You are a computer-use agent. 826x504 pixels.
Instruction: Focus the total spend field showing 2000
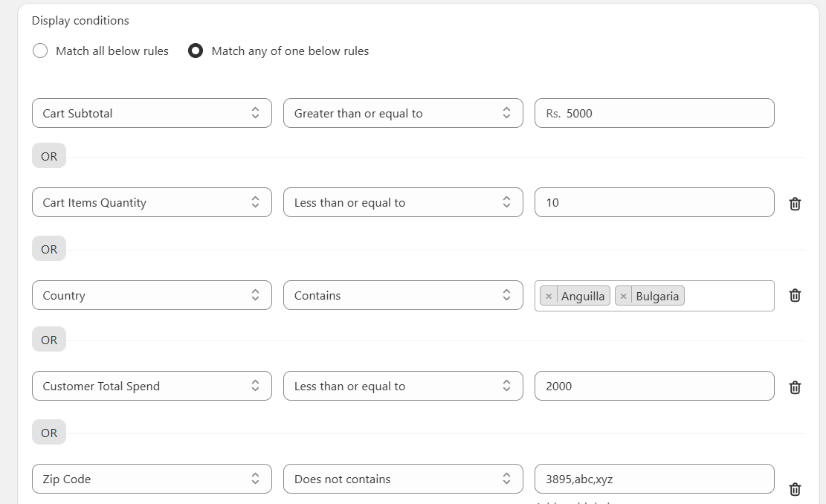[654, 386]
